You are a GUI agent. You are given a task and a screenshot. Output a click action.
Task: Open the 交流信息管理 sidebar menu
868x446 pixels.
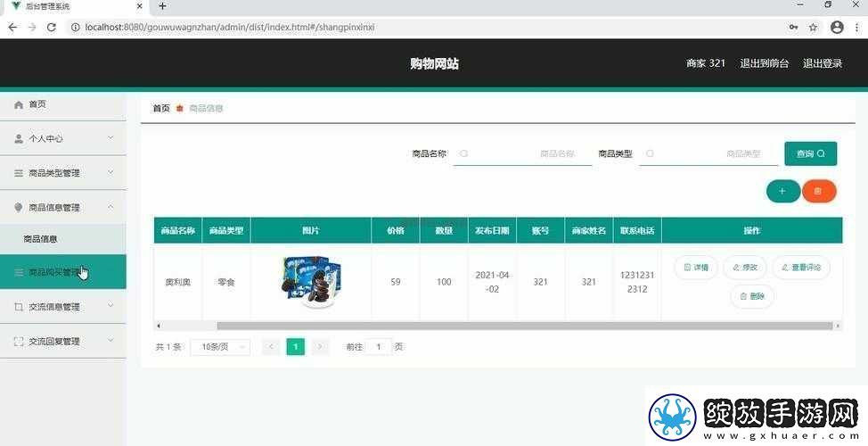pos(63,306)
